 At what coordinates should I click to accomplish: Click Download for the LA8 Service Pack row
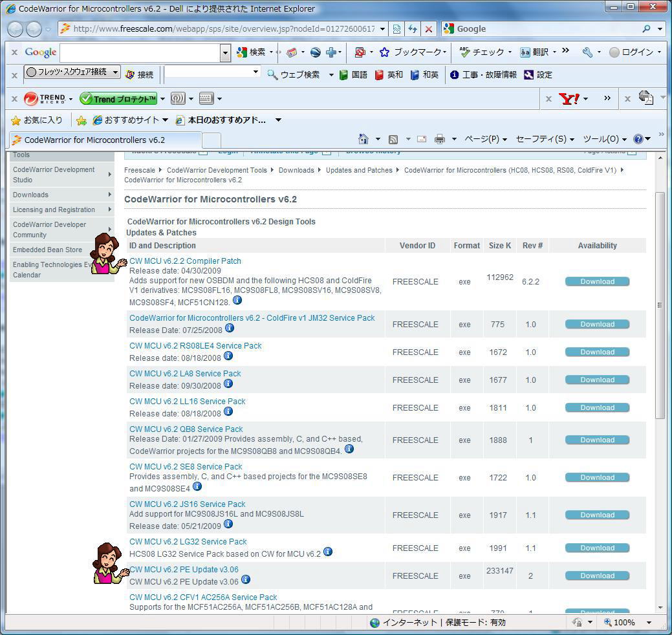click(x=597, y=380)
